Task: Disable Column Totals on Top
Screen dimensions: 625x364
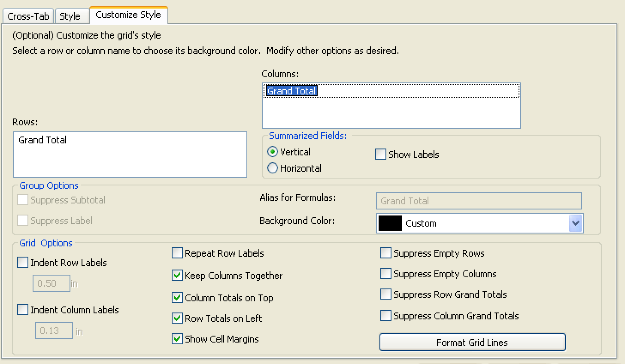Action: pos(177,297)
